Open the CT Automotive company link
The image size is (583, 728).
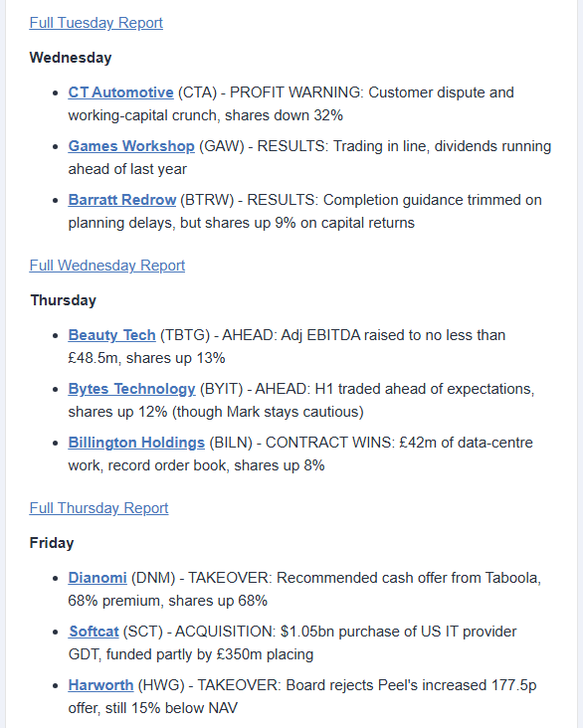coord(120,92)
